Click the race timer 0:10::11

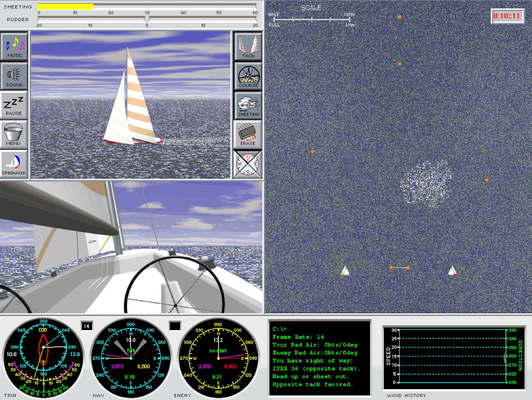508,16
